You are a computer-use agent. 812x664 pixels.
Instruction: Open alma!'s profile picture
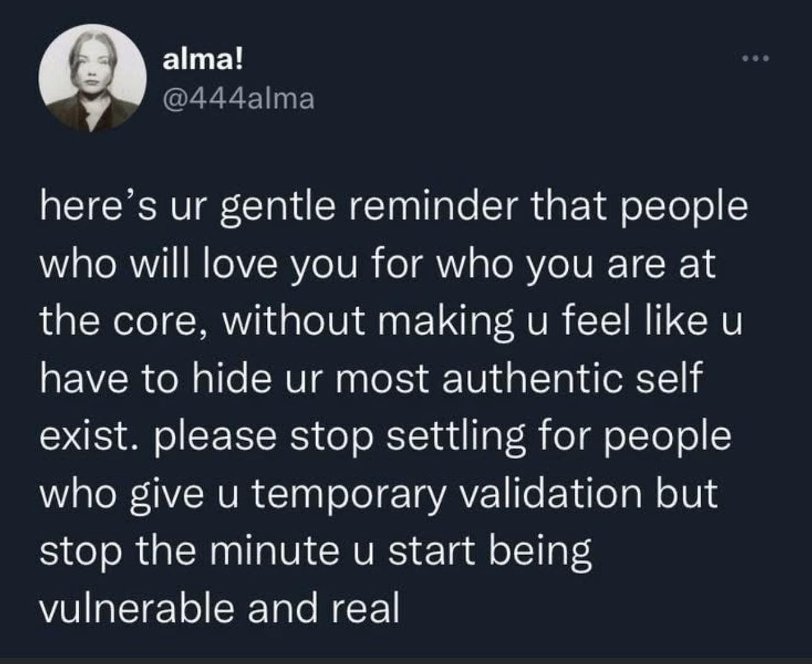coord(92,78)
